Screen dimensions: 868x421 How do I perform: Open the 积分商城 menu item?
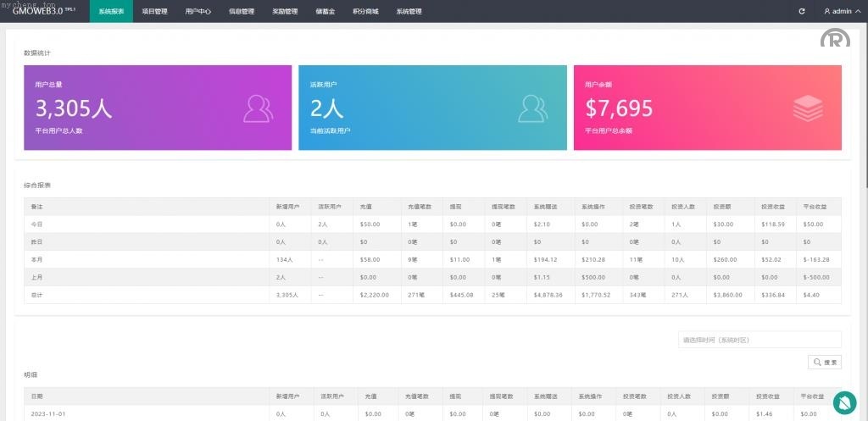[x=365, y=12]
